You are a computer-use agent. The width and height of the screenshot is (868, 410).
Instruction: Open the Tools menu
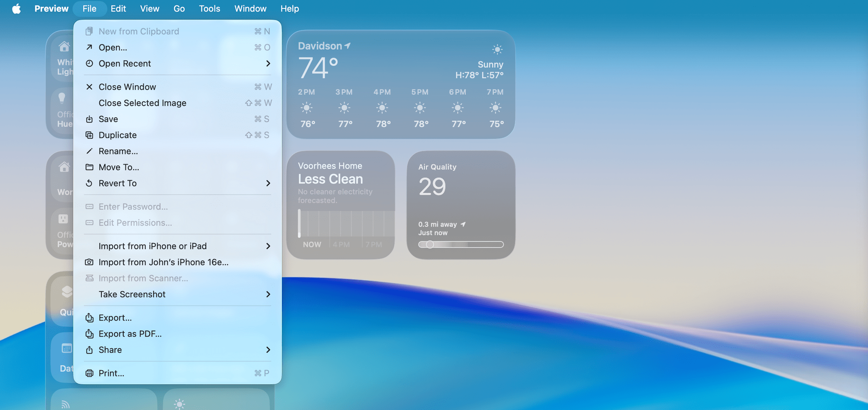pos(209,8)
